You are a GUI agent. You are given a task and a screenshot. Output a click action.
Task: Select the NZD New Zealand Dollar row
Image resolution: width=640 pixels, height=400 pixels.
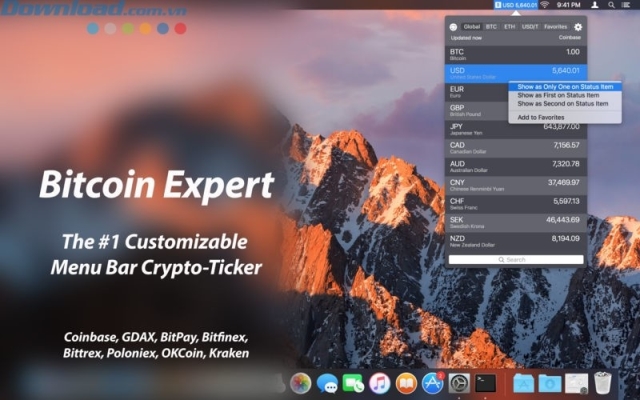(516, 242)
